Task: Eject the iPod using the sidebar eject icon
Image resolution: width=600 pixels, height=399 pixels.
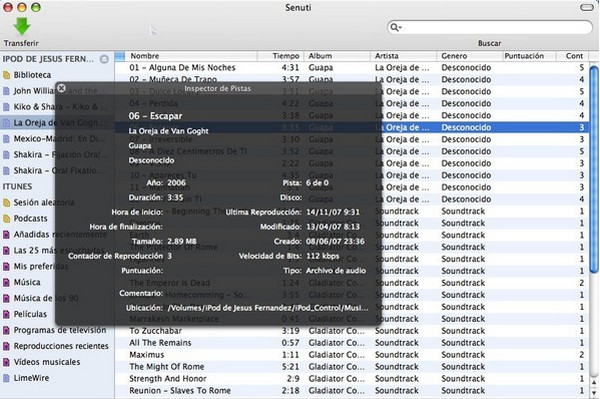Action: [x=104, y=59]
